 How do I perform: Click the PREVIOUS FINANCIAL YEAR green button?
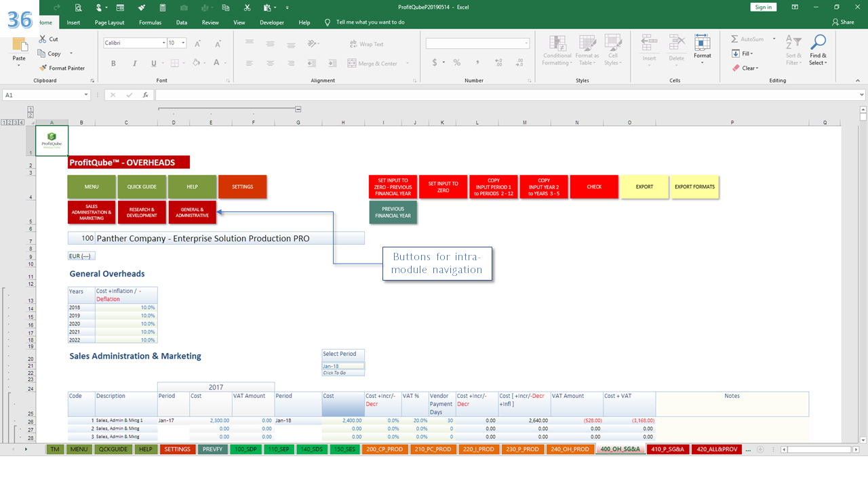click(x=393, y=212)
